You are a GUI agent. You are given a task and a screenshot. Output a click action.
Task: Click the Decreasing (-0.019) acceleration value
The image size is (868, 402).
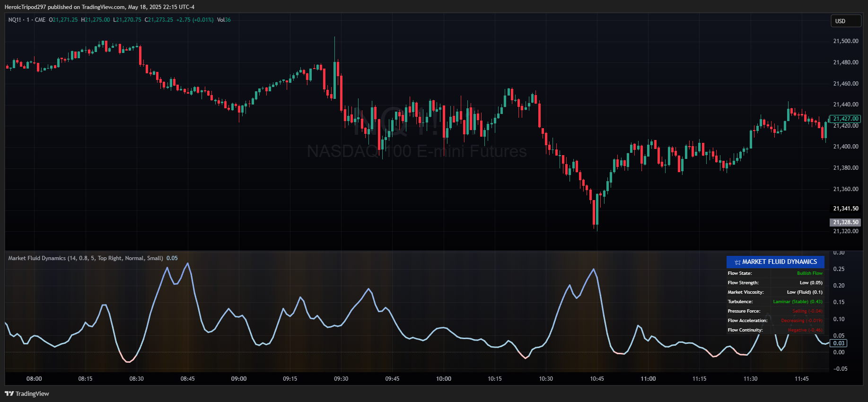point(802,321)
